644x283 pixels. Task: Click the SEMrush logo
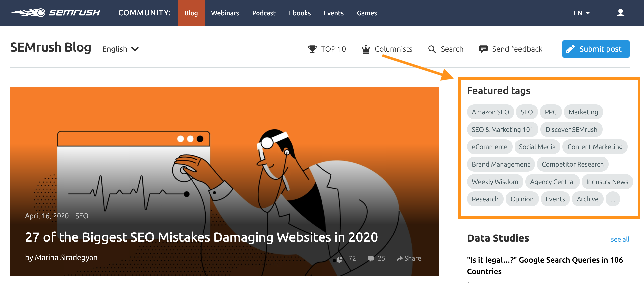pyautogui.click(x=55, y=13)
